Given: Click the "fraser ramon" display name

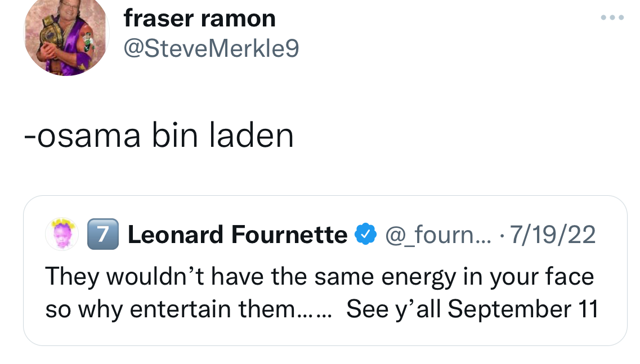Looking at the screenshot, I should click(x=199, y=19).
